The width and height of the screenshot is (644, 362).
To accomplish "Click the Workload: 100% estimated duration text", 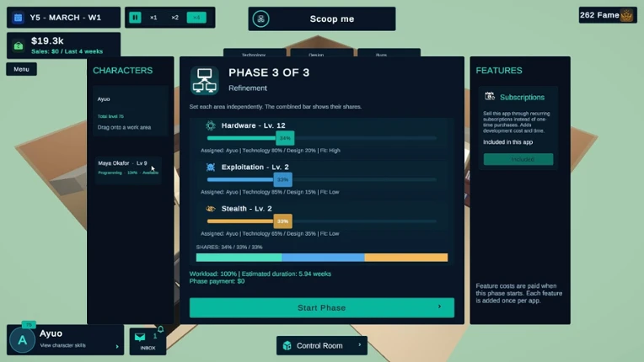I will (260, 274).
